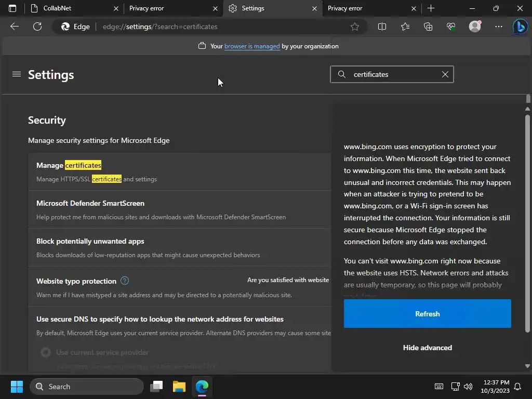This screenshot has height=399, width=532.
Task: Click the network tray icon
Action: (x=455, y=387)
